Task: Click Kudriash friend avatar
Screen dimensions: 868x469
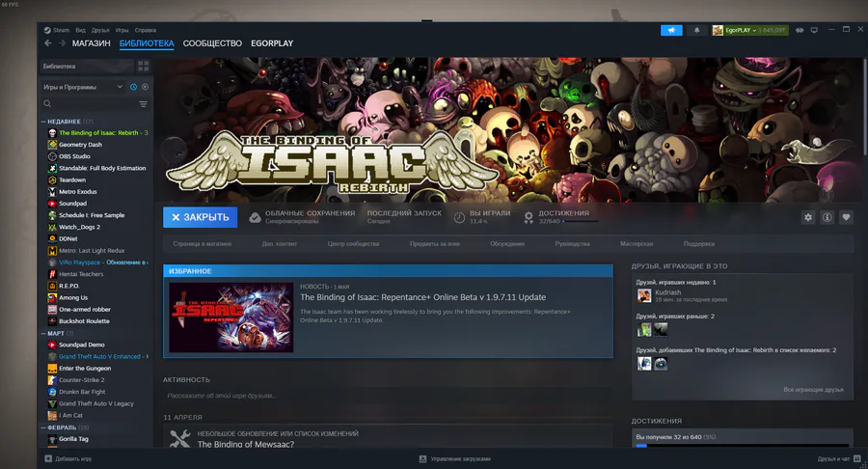Action: (644, 295)
